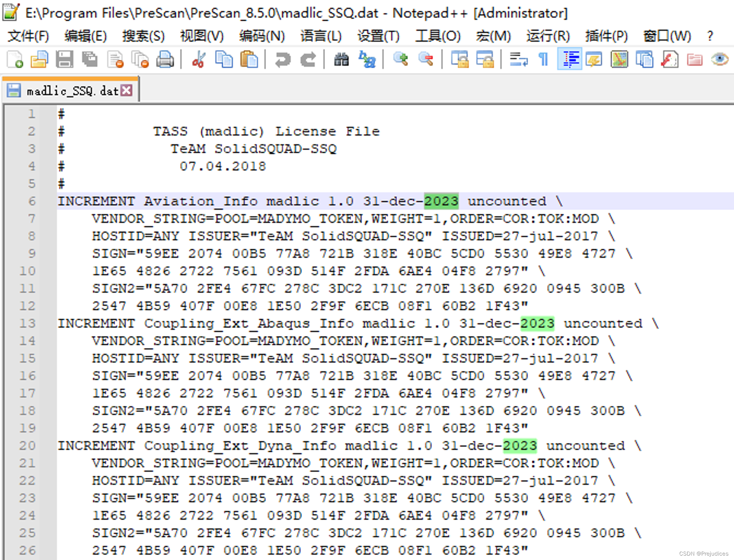734x560 pixels.
Task: Open the 运行(R) menu
Action: (x=548, y=36)
